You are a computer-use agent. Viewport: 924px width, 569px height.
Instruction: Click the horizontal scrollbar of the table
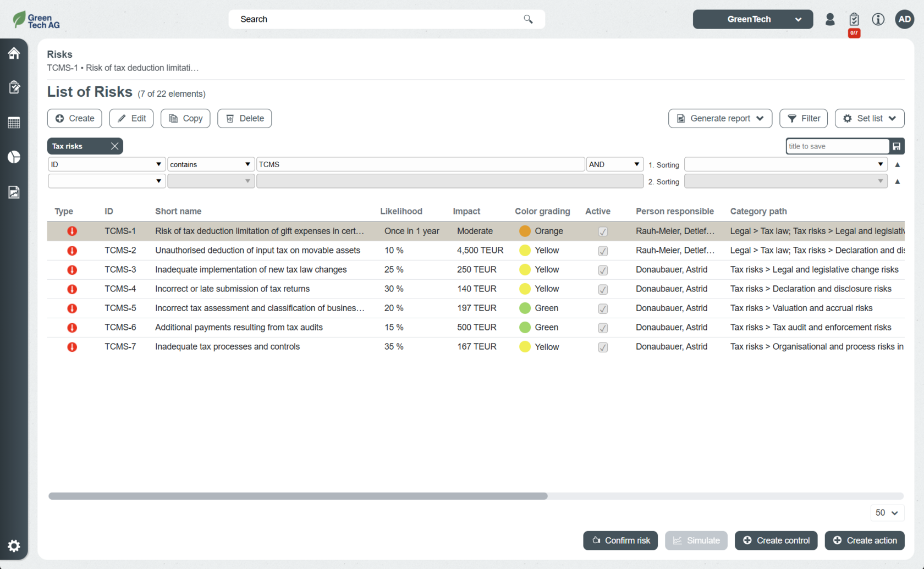pos(298,496)
